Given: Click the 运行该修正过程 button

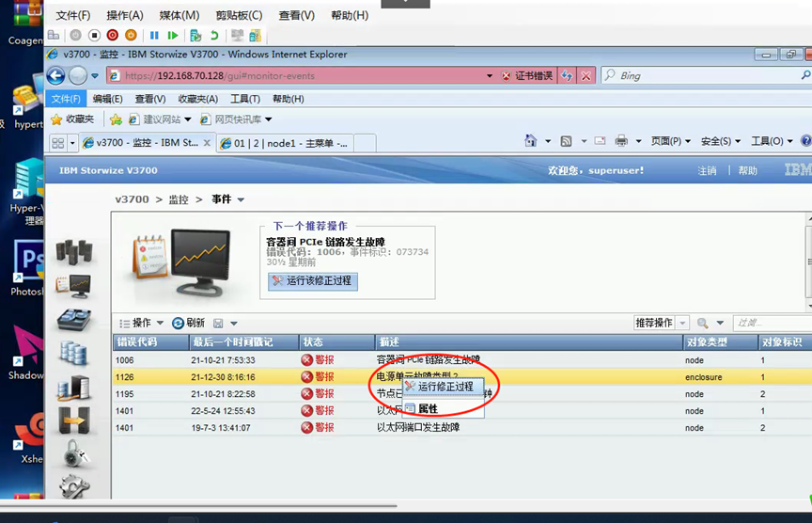Looking at the screenshot, I should 313,281.
